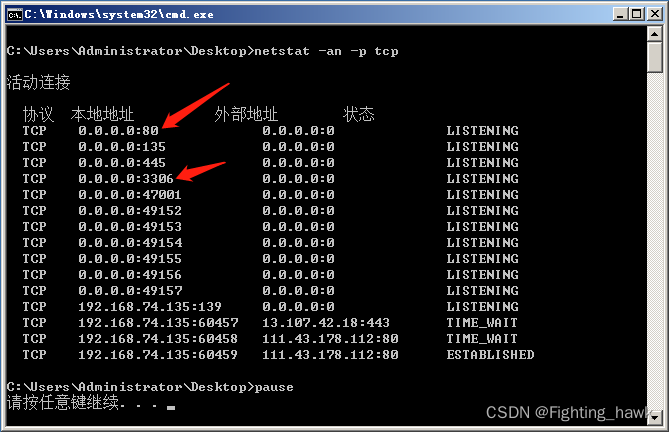Click LISTENING state in port 80 row
Image resolution: width=669 pixels, height=432 pixels.
pyautogui.click(x=483, y=130)
